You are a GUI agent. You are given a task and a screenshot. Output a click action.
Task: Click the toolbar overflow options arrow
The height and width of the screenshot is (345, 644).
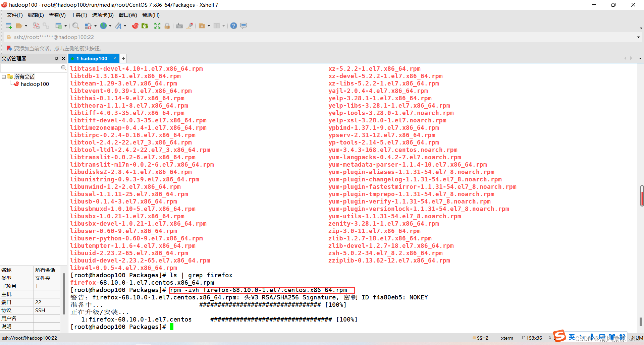[641, 28]
